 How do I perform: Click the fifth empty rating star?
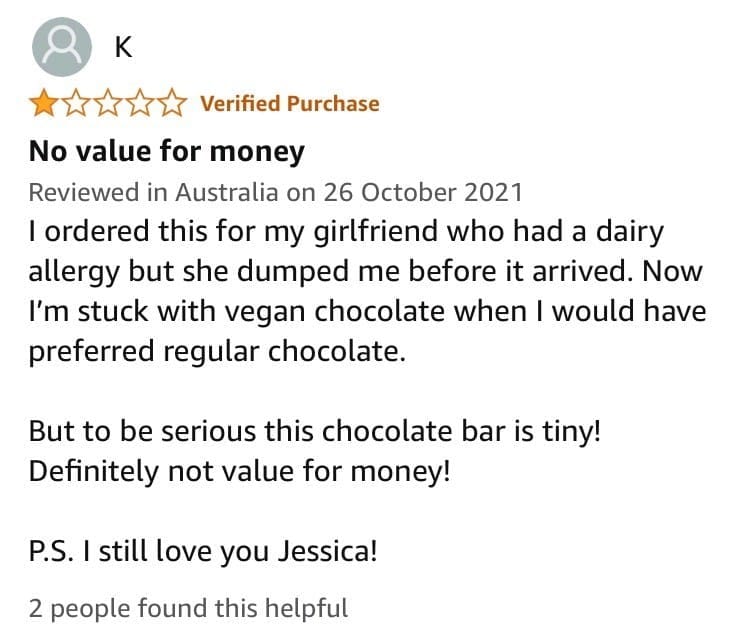pyautogui.click(x=172, y=103)
